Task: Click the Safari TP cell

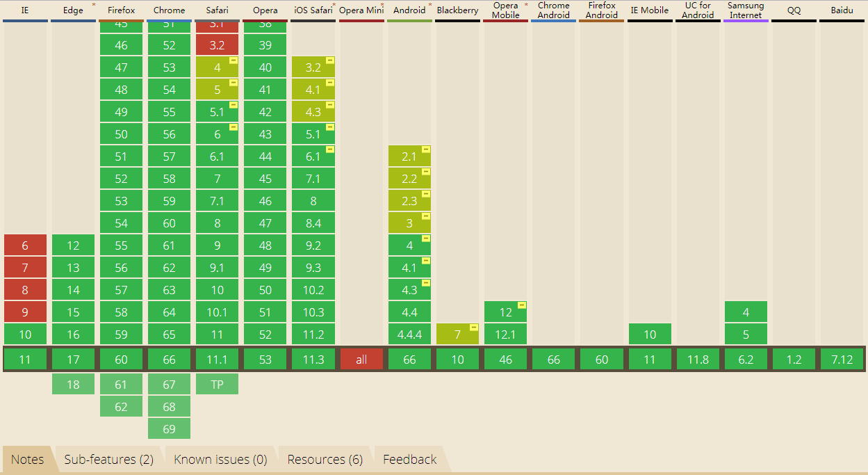Action: [218, 385]
